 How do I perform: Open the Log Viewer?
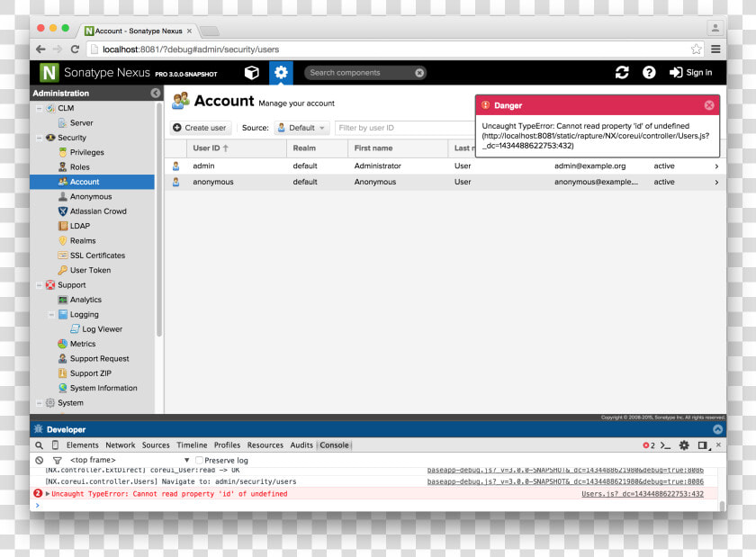point(96,329)
